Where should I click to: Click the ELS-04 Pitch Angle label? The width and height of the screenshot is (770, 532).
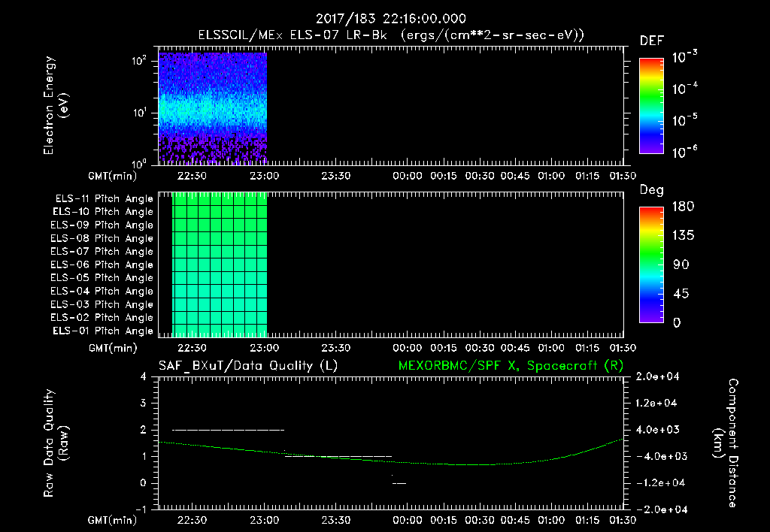coord(102,291)
